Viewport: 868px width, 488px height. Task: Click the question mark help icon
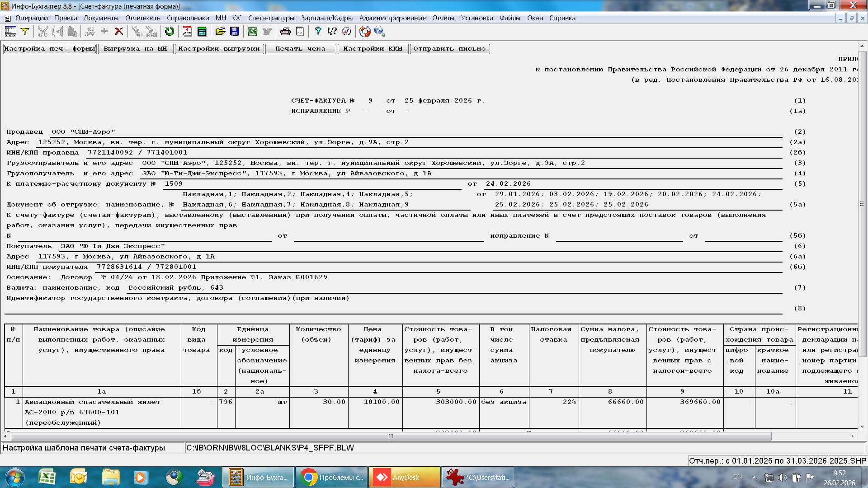(x=318, y=31)
